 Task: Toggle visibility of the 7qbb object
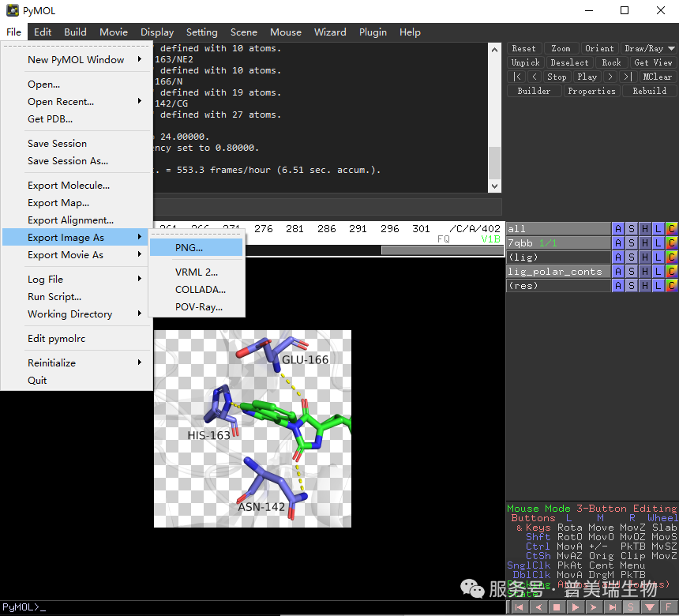(558, 243)
